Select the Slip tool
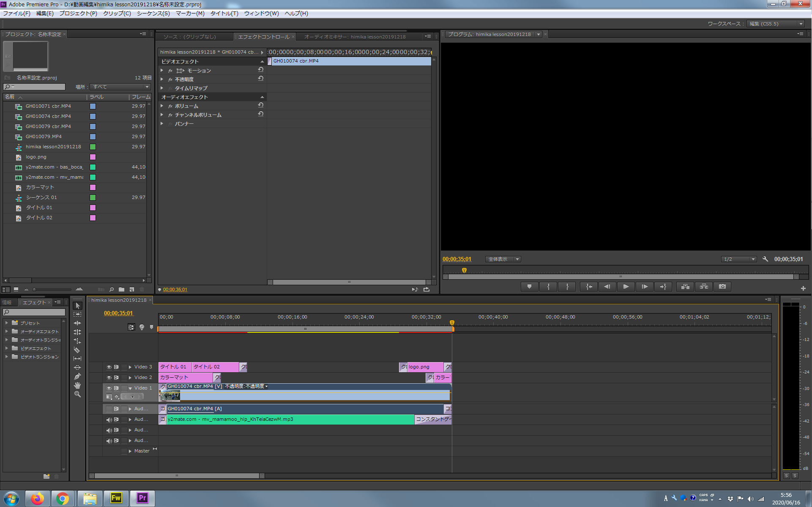Image resolution: width=812 pixels, height=507 pixels. [77, 359]
